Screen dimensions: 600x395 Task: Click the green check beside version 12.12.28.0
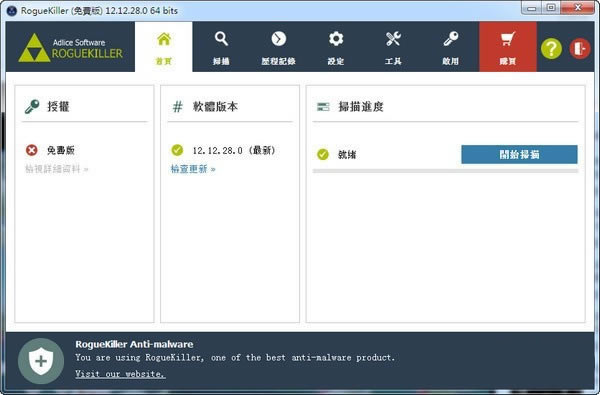(x=177, y=150)
